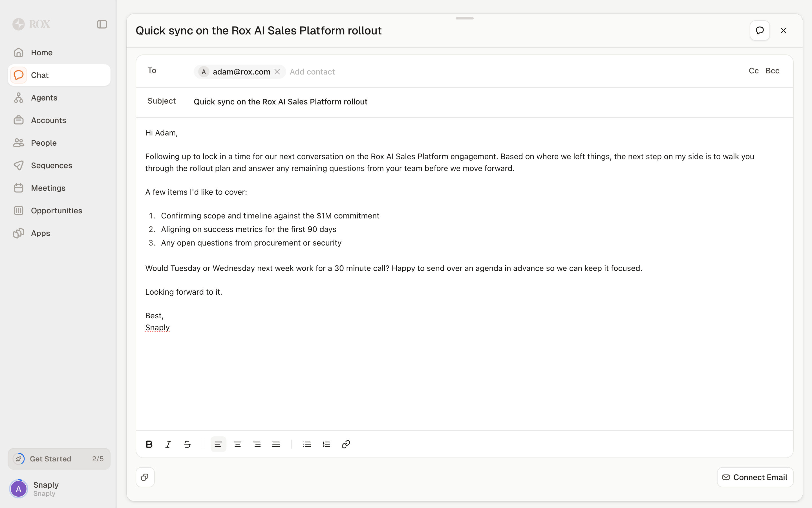Insert a hyperlink
This screenshot has width=812, height=508.
(x=346, y=444)
